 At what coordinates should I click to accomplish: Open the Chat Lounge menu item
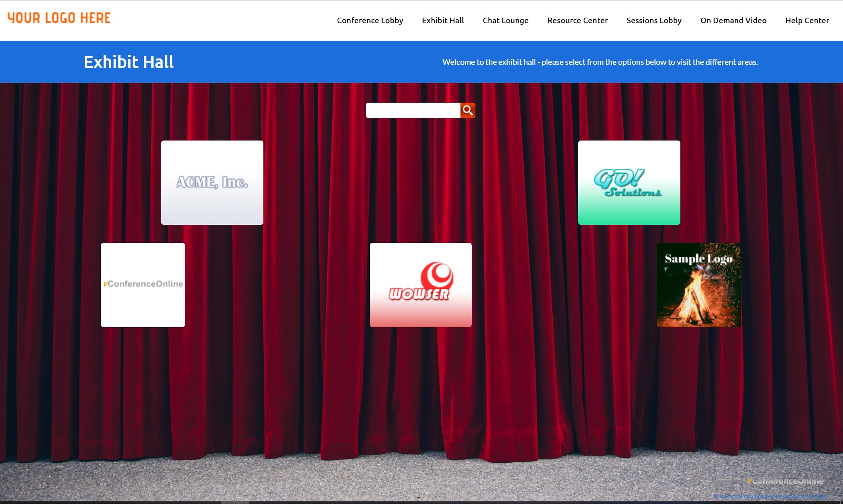click(505, 21)
